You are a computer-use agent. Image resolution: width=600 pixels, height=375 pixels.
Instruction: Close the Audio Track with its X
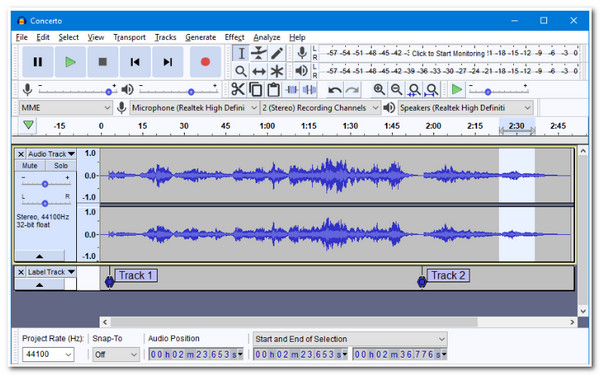(x=21, y=154)
